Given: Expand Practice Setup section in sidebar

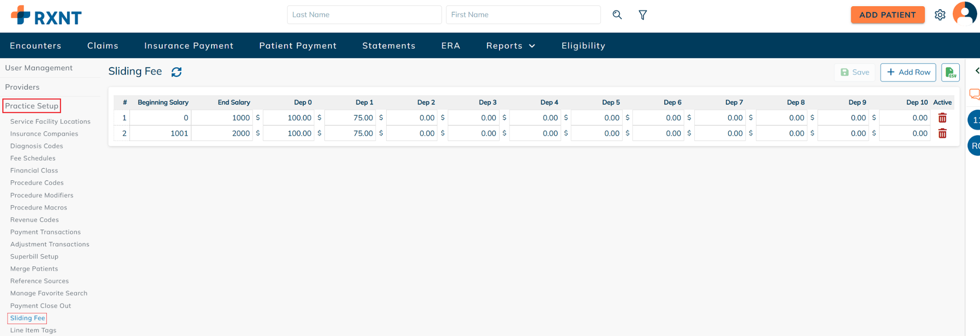Looking at the screenshot, I should [x=32, y=106].
